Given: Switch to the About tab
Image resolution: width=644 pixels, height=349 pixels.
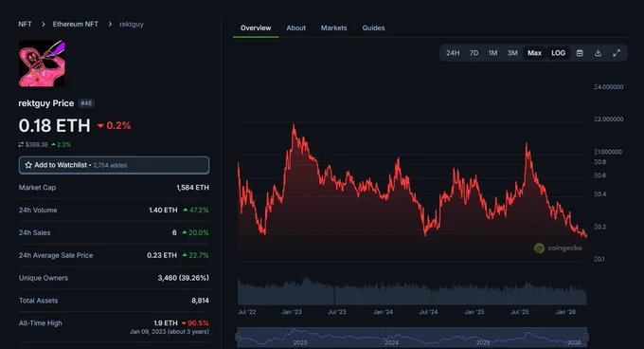Looking at the screenshot, I should [x=295, y=28].
